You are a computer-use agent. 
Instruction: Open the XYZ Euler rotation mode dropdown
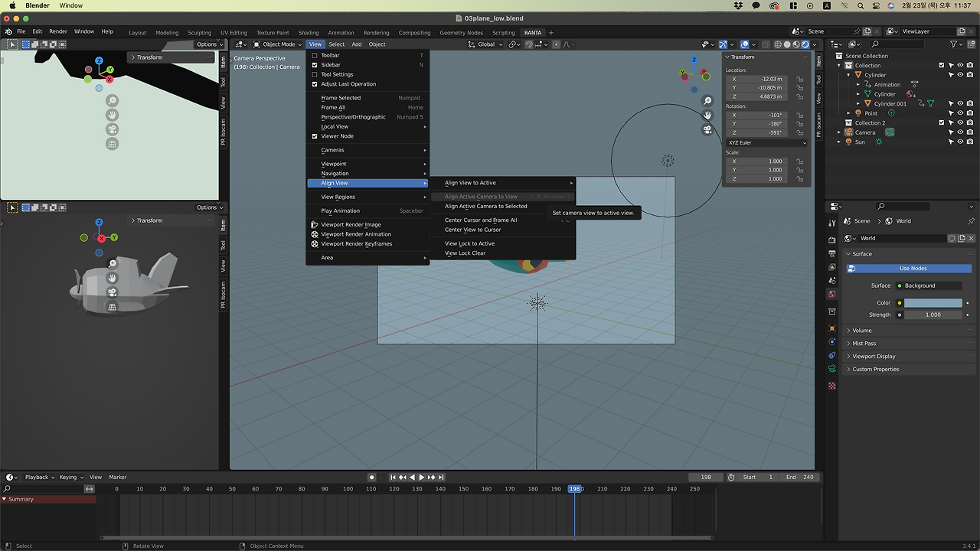pos(766,142)
